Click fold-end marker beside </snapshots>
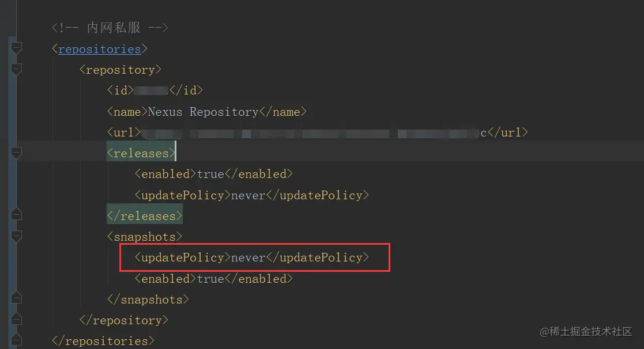 16,298
